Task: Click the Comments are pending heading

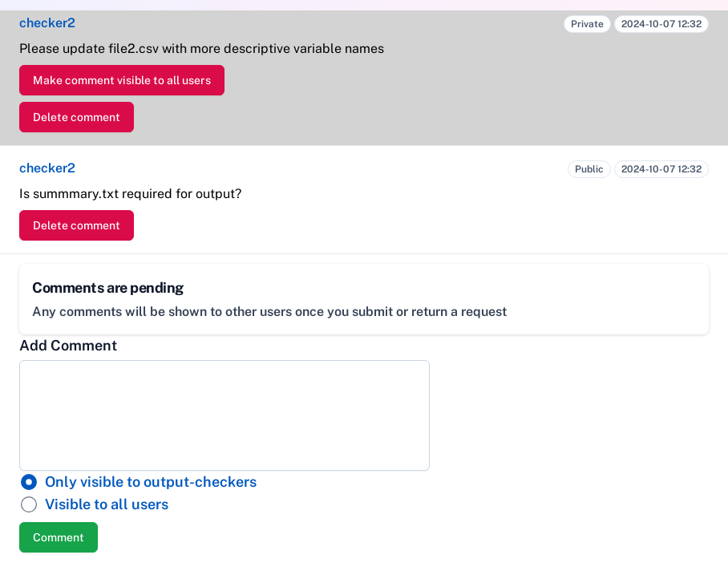Action: pos(107,288)
